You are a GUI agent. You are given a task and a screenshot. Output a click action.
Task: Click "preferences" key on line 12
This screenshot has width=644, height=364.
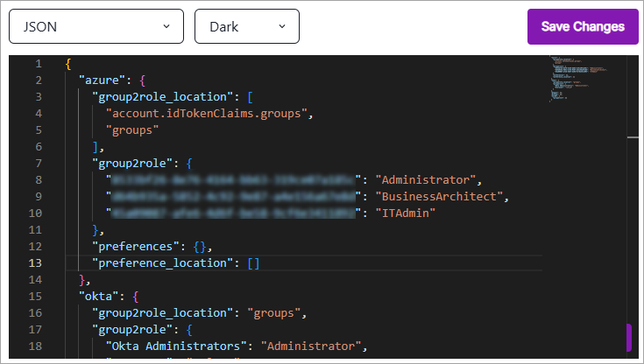(136, 246)
